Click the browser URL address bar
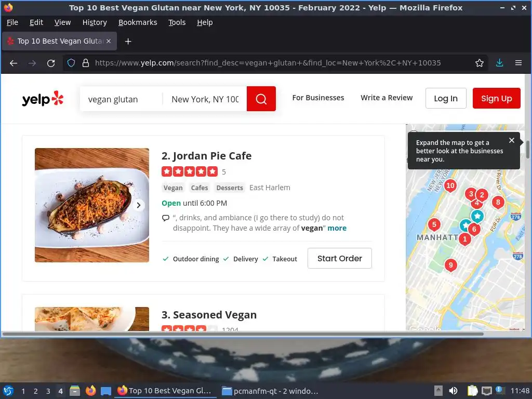This screenshot has width=532, height=399. point(268,63)
